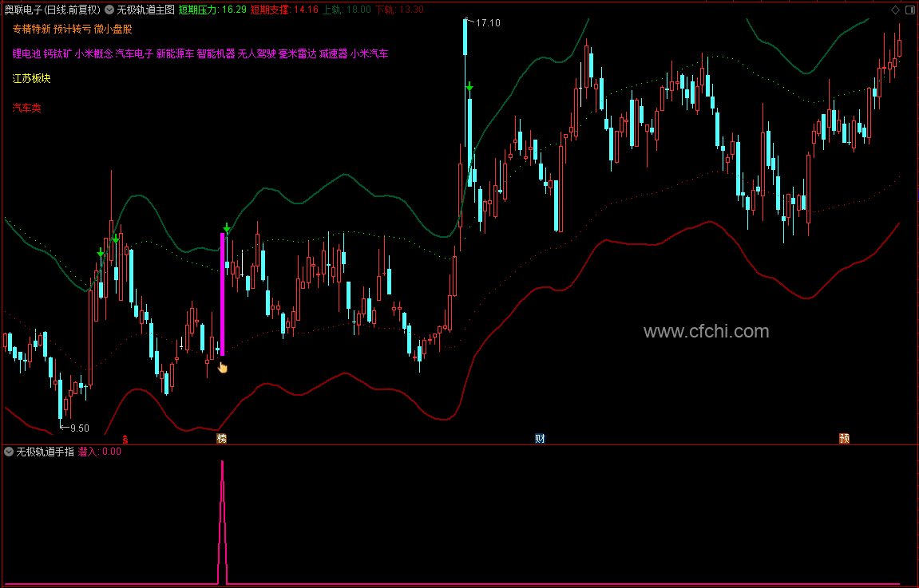Click the 小米概念 concept tag
Viewport: 919px width, 588px height.
[x=93, y=54]
